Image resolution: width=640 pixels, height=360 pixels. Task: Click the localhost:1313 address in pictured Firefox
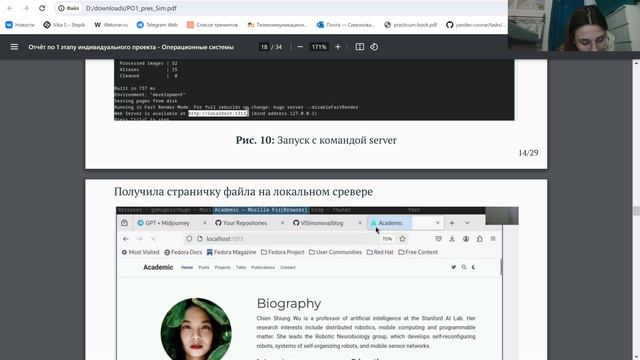pyautogui.click(x=225, y=239)
